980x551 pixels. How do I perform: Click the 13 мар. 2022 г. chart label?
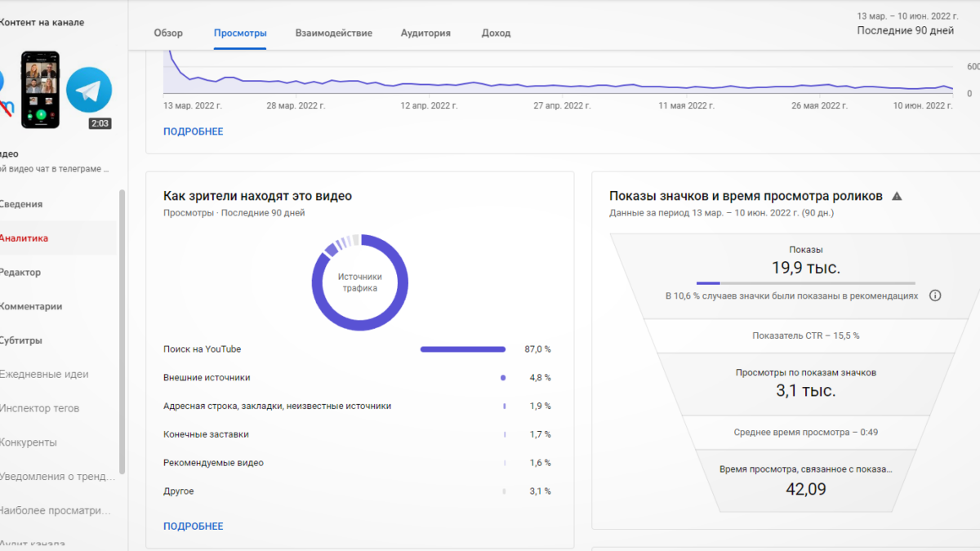coord(193,106)
